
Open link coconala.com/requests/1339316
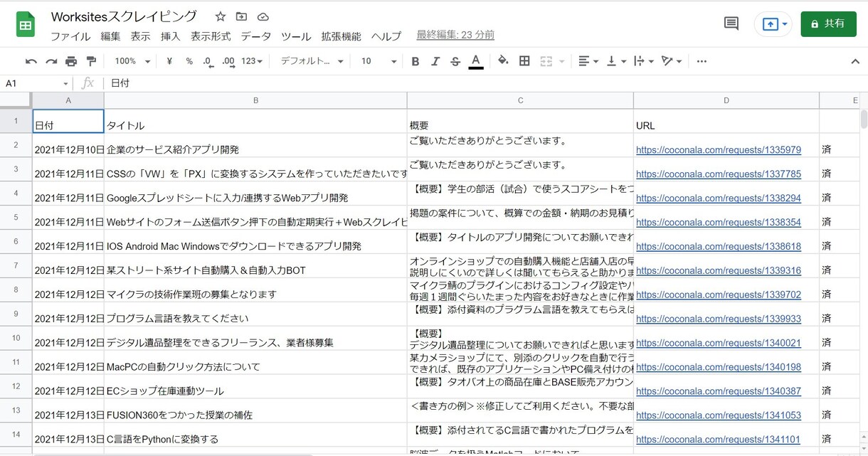(x=719, y=271)
